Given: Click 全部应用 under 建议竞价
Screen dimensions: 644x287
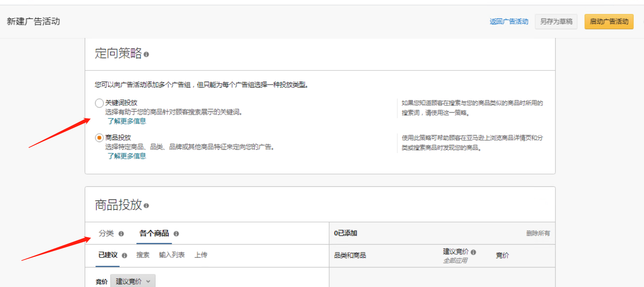Looking at the screenshot, I should pos(455,260).
